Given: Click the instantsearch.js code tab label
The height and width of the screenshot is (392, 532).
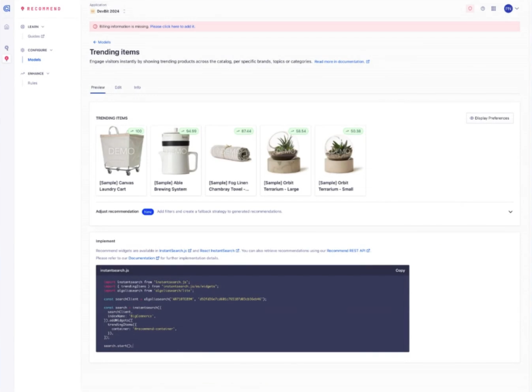Looking at the screenshot, I should 114,270.
